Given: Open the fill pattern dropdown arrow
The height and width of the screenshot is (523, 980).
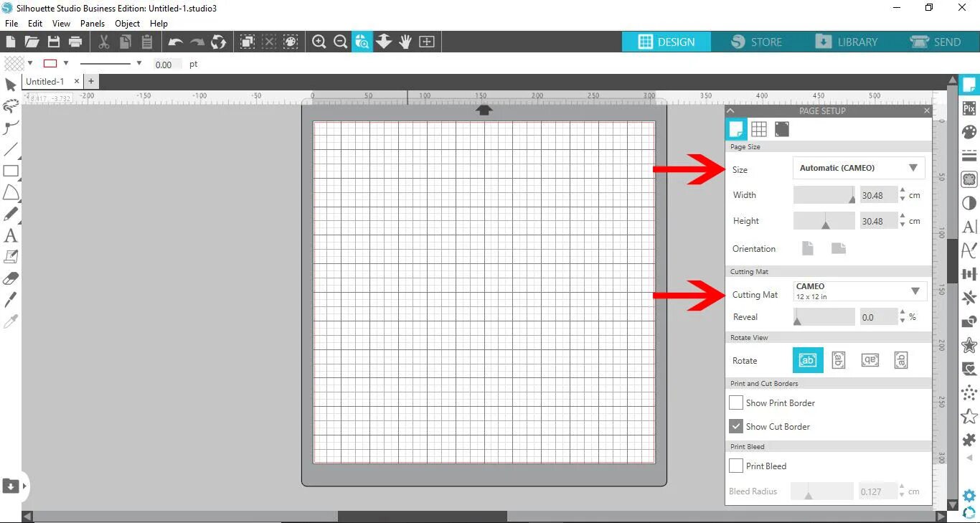Looking at the screenshot, I should point(30,63).
